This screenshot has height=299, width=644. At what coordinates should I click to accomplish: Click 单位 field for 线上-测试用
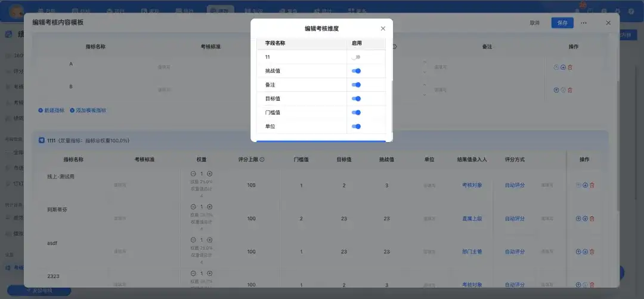429,186
